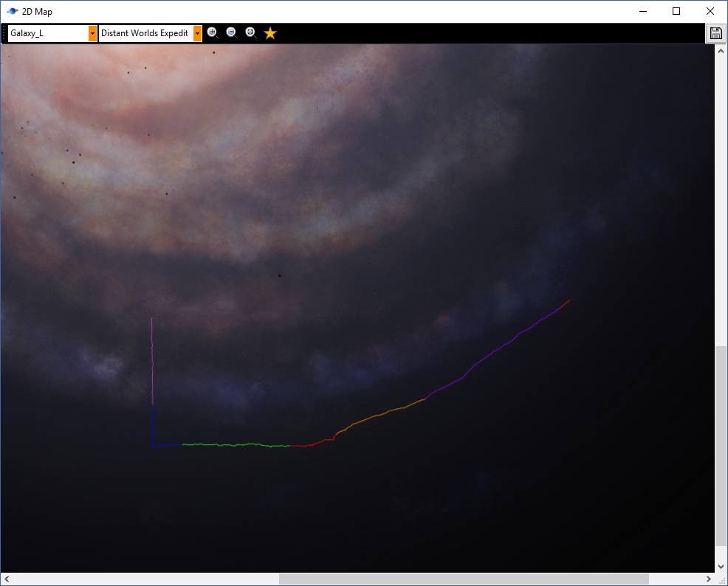
Task: Click the gold star icon
Action: (x=270, y=33)
